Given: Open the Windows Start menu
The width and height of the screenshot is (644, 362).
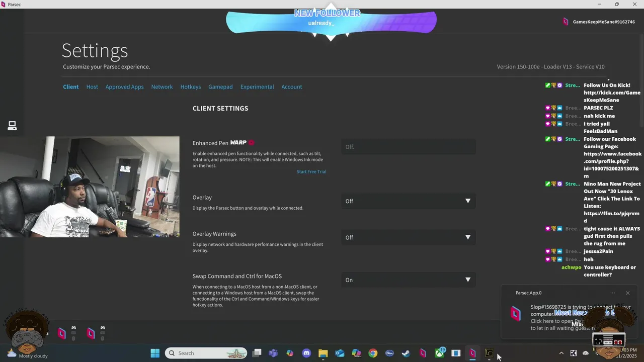Looking at the screenshot, I should tap(155, 353).
